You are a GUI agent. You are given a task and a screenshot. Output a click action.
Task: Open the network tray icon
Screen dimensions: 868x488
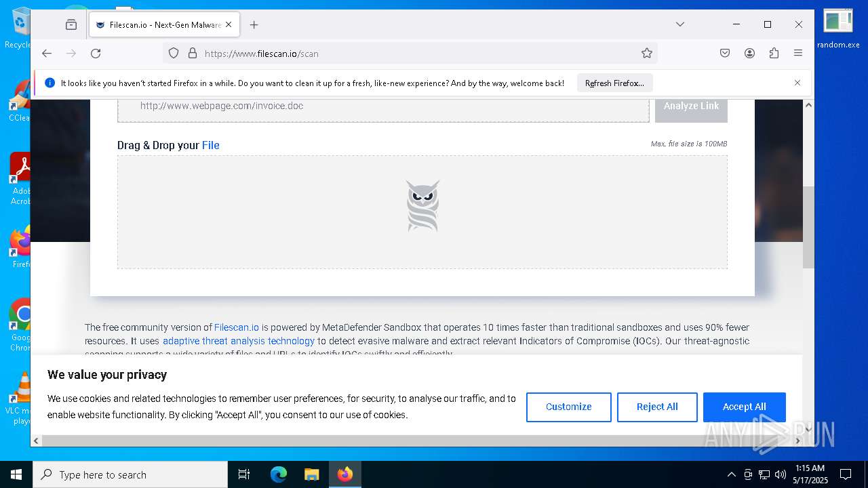pyautogui.click(x=764, y=474)
